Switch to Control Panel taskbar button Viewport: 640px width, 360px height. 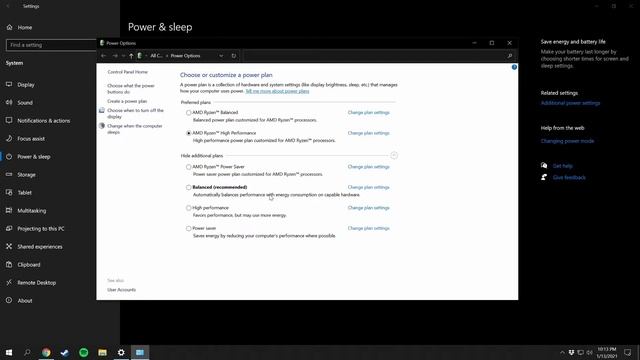click(x=140, y=352)
